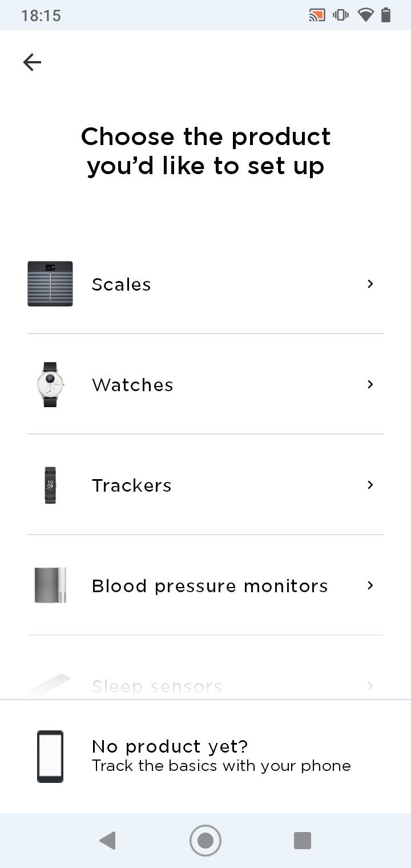The height and width of the screenshot is (868, 411).
Task: Tap the white watch product image
Action: coord(50,384)
